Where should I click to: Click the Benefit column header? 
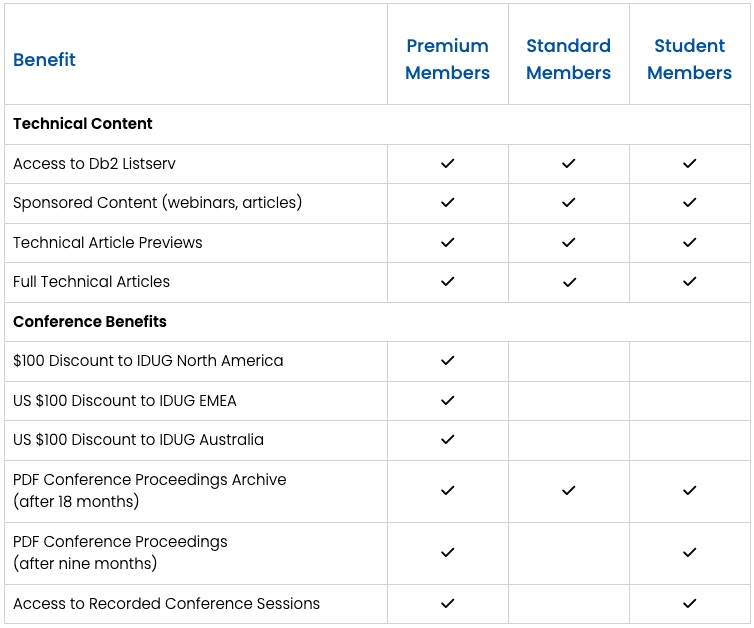(x=44, y=59)
